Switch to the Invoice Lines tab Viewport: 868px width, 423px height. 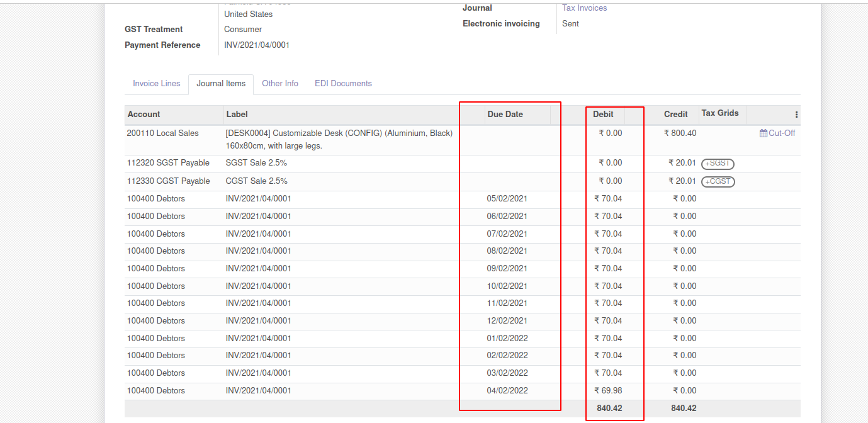(x=156, y=84)
